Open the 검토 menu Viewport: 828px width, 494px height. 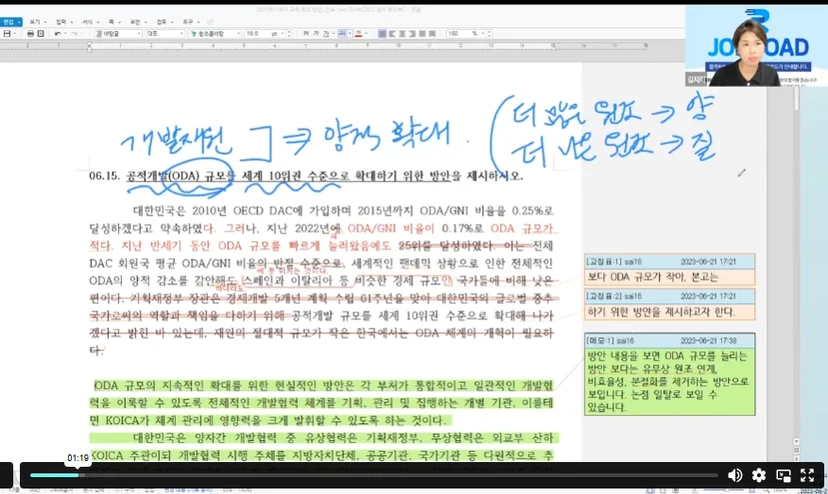tap(164, 22)
